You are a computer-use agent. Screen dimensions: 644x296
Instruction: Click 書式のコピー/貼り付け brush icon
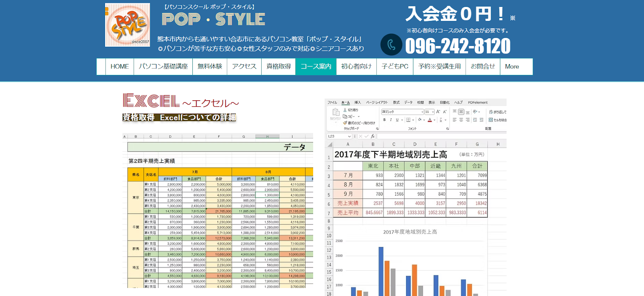click(x=345, y=123)
